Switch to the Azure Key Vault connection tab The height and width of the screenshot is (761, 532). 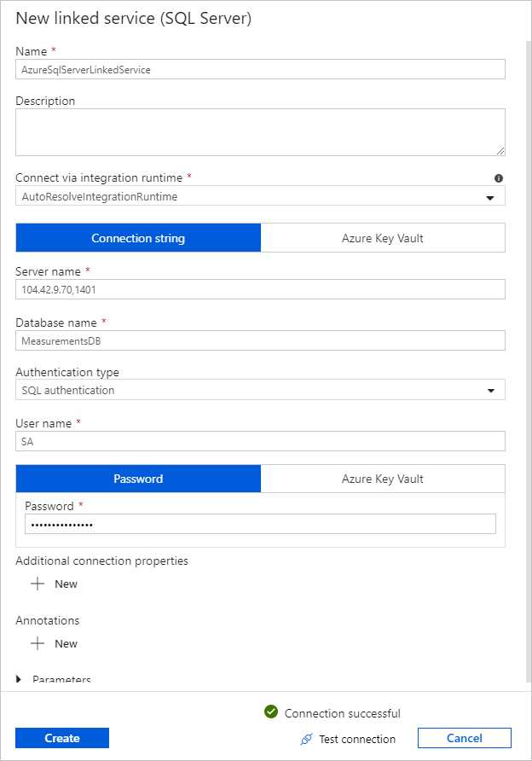click(x=383, y=237)
